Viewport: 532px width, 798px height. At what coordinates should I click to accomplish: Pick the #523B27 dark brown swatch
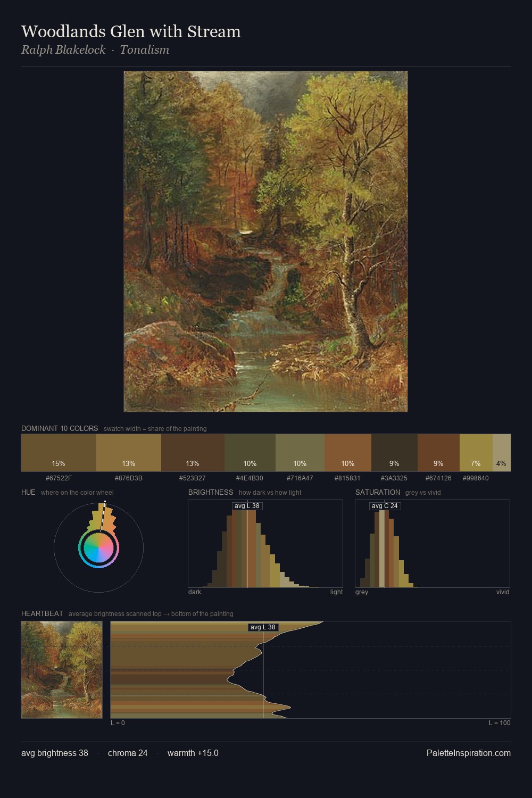click(193, 453)
